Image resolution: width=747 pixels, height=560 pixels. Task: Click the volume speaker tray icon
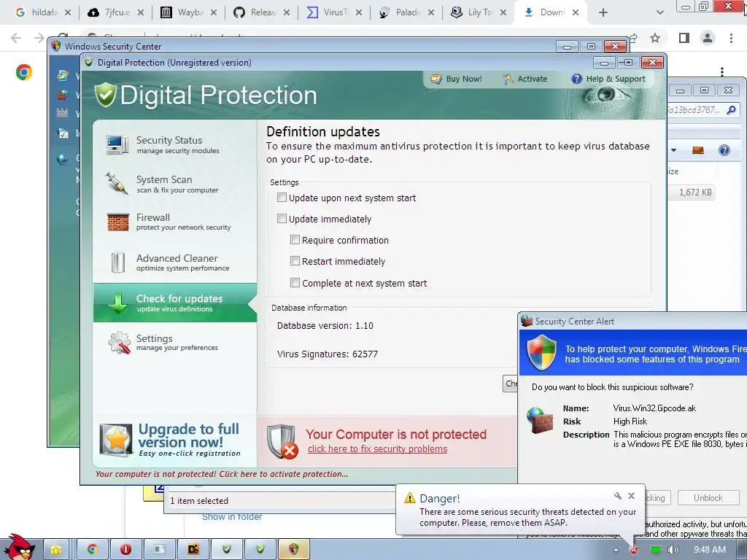tap(673, 550)
